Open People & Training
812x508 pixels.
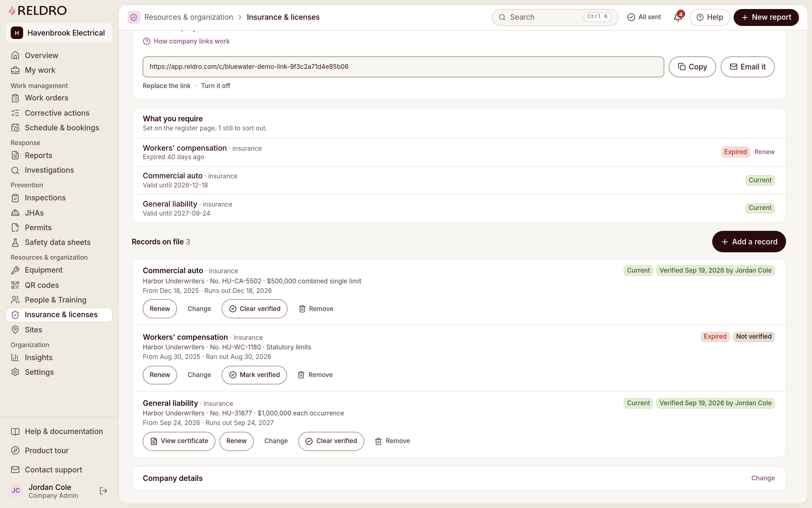click(59, 300)
